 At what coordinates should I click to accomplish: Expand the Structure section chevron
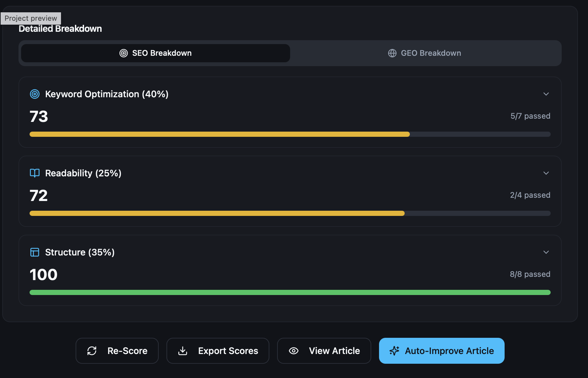point(546,252)
